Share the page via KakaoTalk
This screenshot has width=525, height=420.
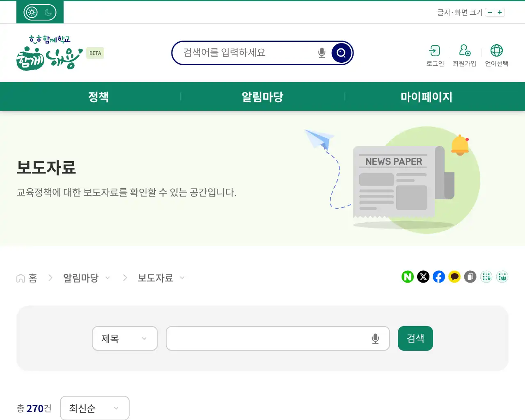[x=454, y=277]
